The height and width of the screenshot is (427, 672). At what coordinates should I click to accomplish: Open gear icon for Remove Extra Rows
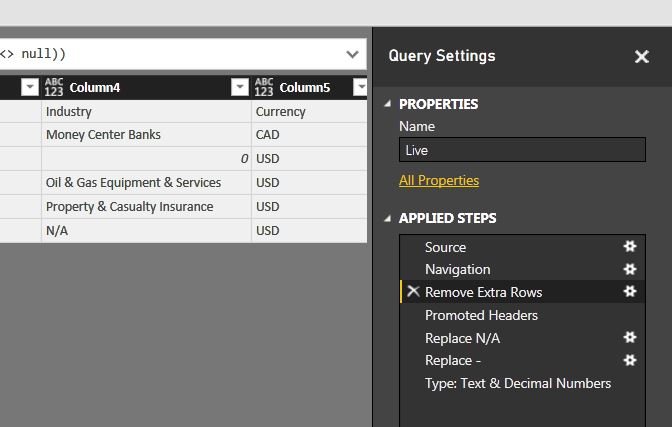tap(629, 292)
